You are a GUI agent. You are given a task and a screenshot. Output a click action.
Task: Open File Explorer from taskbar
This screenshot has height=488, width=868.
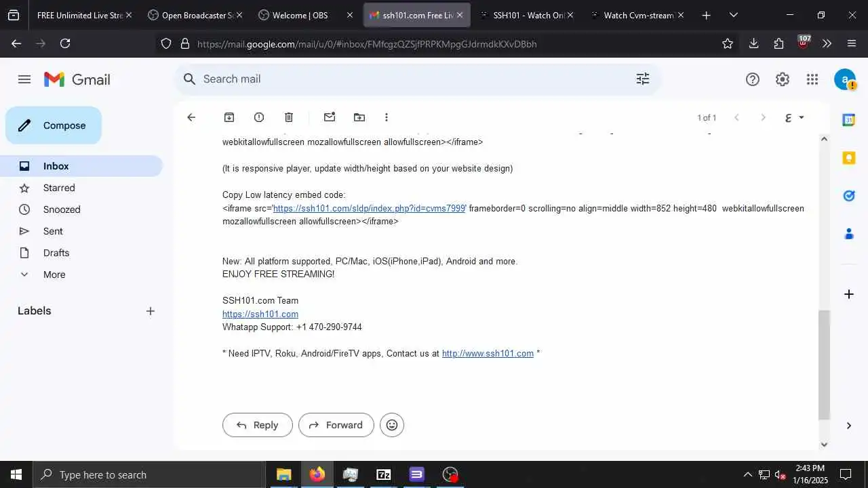[x=283, y=474]
